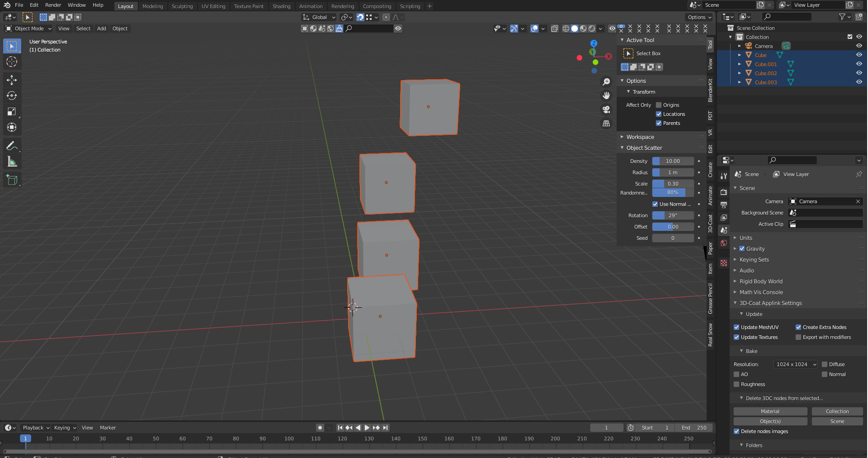Open the World properties tab icon
The image size is (868, 458).
point(724,243)
